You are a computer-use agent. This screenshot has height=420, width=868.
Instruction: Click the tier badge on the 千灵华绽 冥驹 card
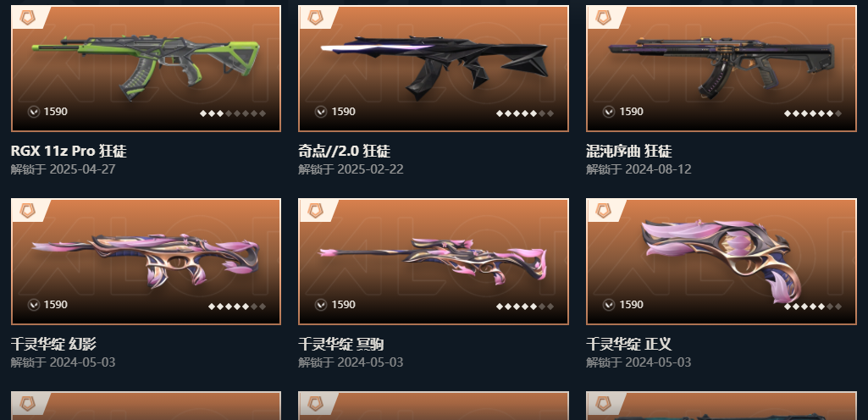(315, 210)
